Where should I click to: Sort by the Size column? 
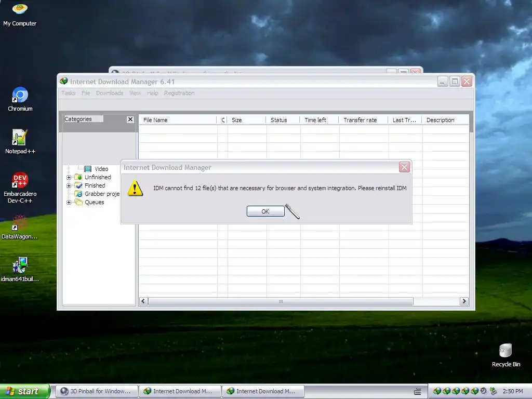[x=247, y=120]
